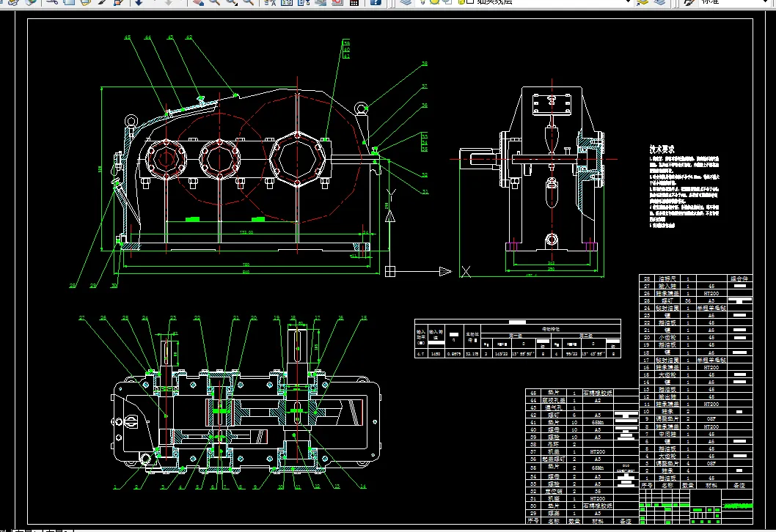Select the Match Properties paintbrush tool
This screenshot has width=776, height=532.
point(102,2)
